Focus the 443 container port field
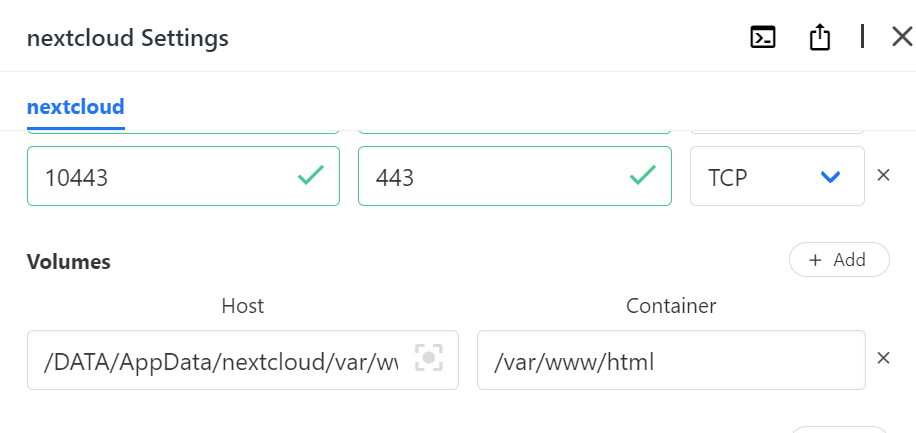 click(490, 177)
